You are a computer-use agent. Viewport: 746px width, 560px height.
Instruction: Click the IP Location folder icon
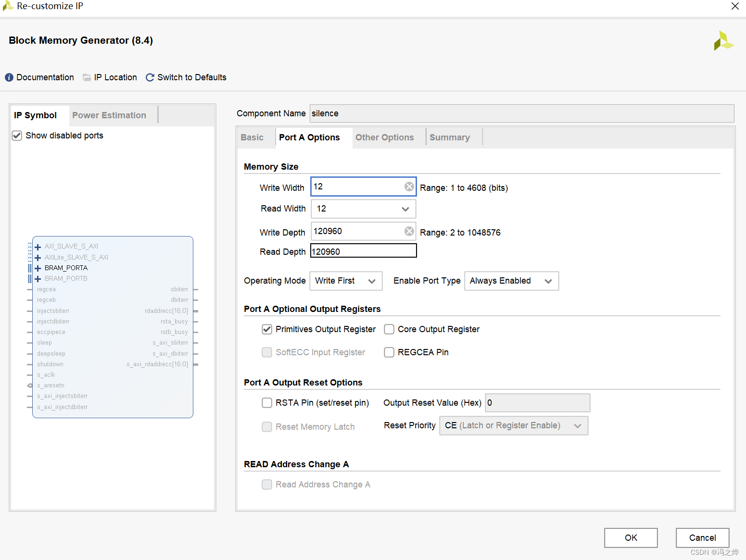point(87,77)
